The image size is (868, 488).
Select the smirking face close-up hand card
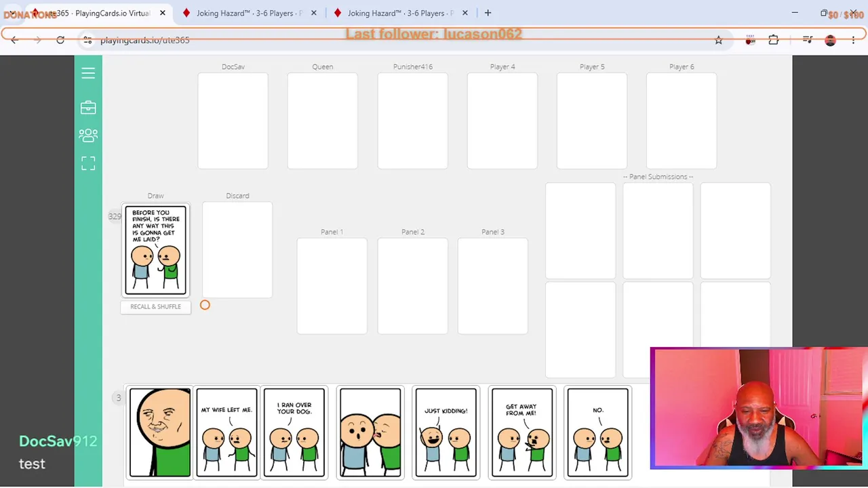point(160,433)
